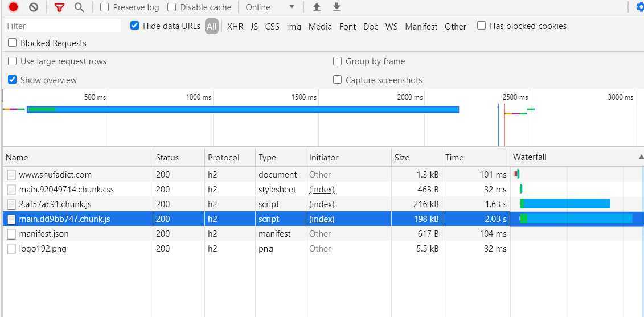Image resolution: width=644 pixels, height=317 pixels.
Task: Sort by Name column header
Action: (x=77, y=157)
